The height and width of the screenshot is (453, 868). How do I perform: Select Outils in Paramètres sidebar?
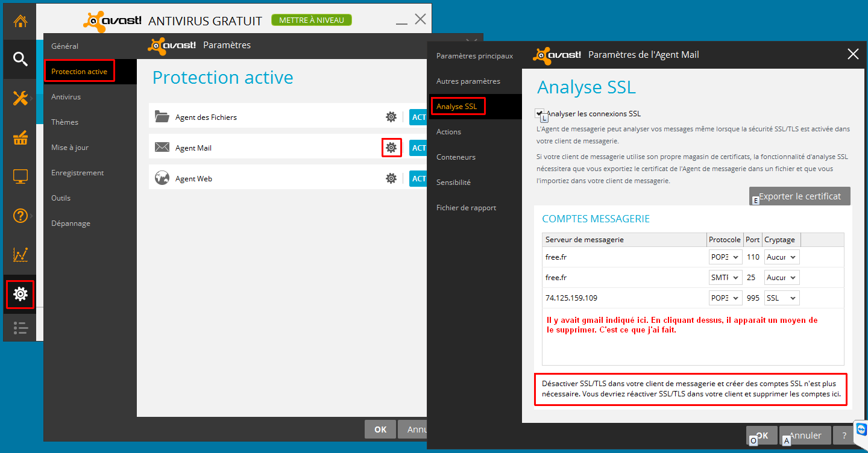point(61,198)
